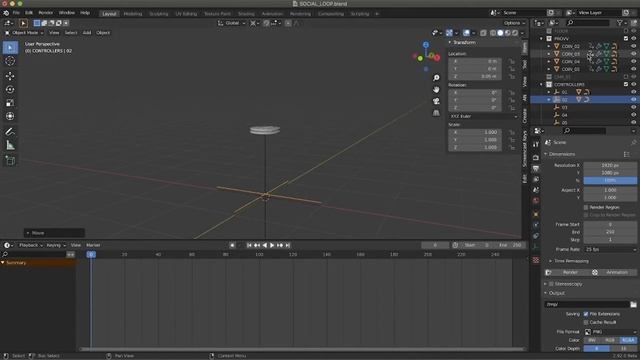Hide CON_04 using its eye icon
640x360 pixels.
pyautogui.click(x=633, y=62)
